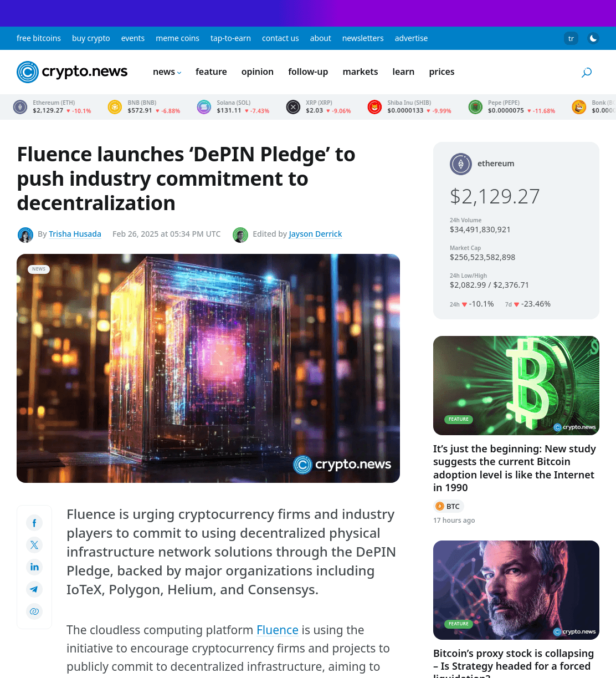Click the 24h Low/High value $2,082.99 / $2,376.71
This screenshot has width=616, height=678.
click(x=489, y=285)
